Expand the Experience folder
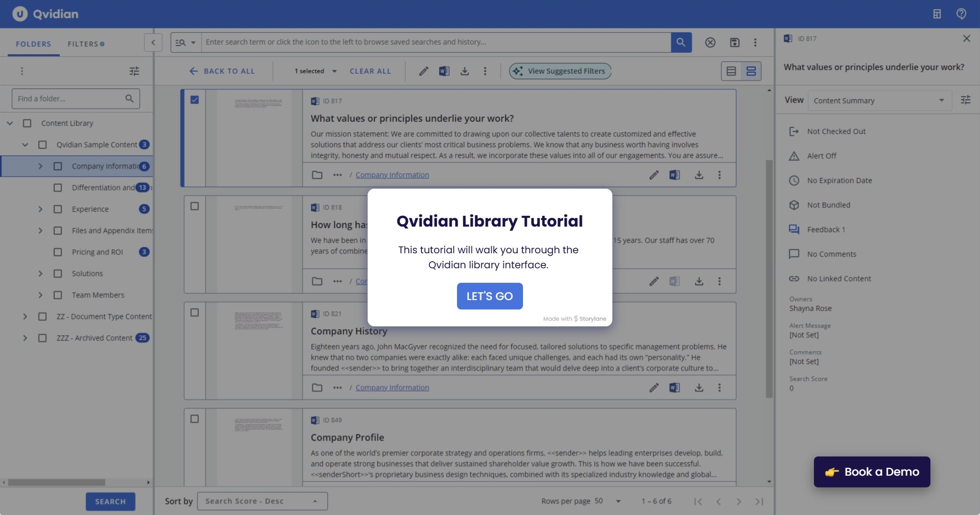The image size is (980, 515). [x=40, y=209]
